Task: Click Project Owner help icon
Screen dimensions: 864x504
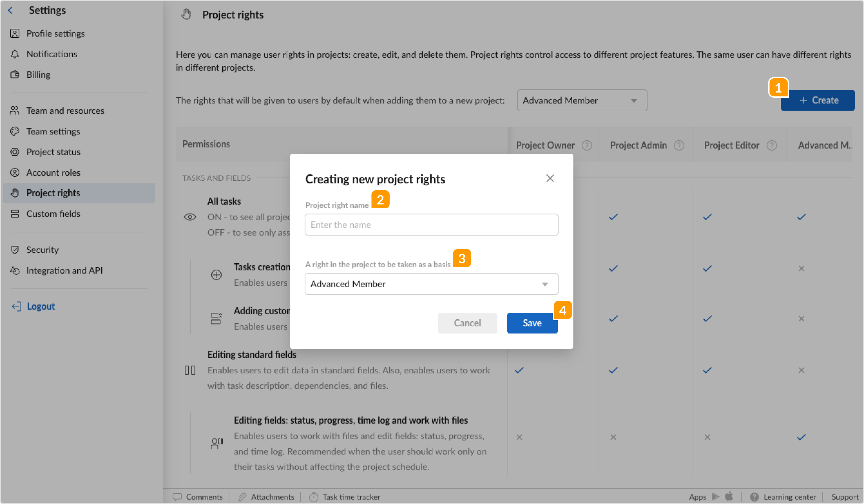Action: [587, 145]
